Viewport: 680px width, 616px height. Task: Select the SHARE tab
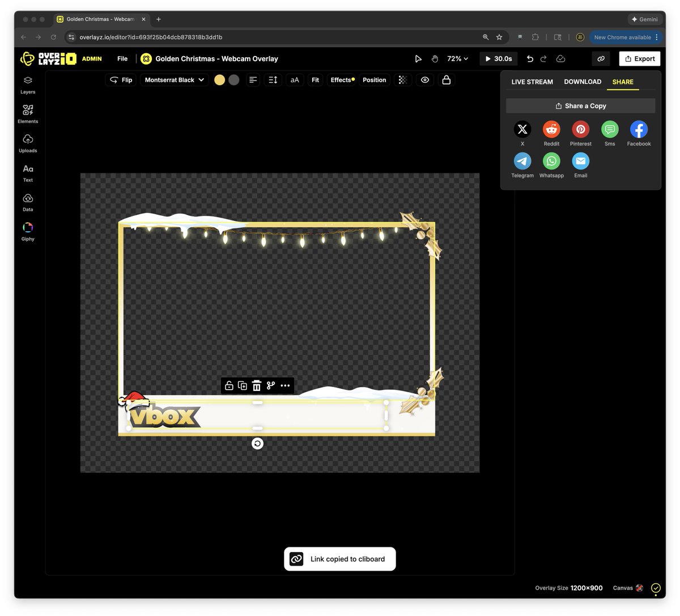(x=623, y=82)
